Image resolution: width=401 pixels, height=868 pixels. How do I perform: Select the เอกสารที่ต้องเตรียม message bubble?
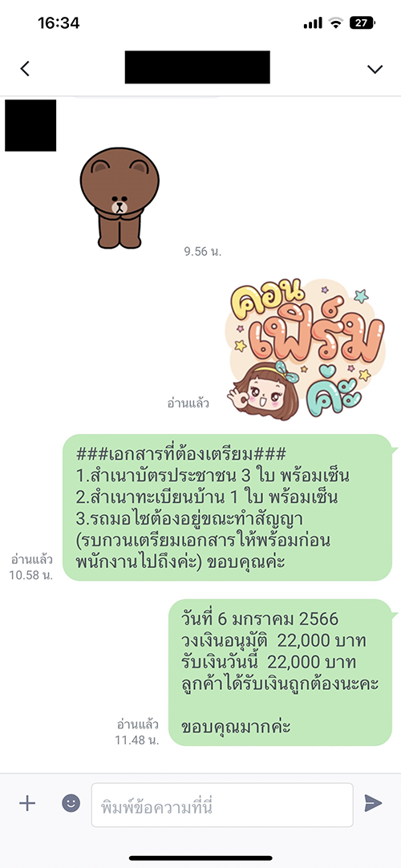pos(227,508)
